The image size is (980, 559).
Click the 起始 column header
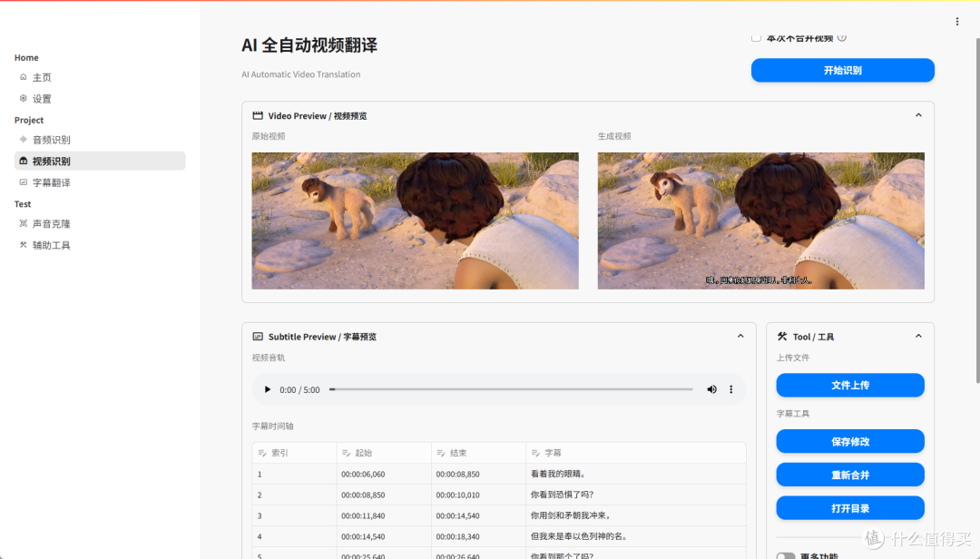[384, 453]
